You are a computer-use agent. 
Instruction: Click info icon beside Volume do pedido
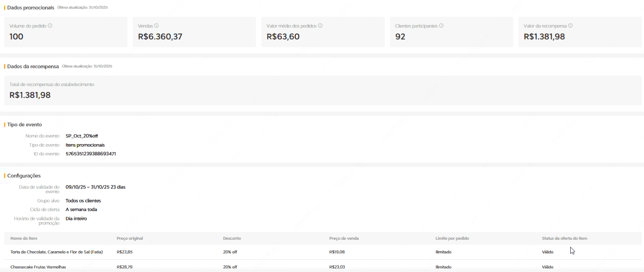tap(50, 25)
